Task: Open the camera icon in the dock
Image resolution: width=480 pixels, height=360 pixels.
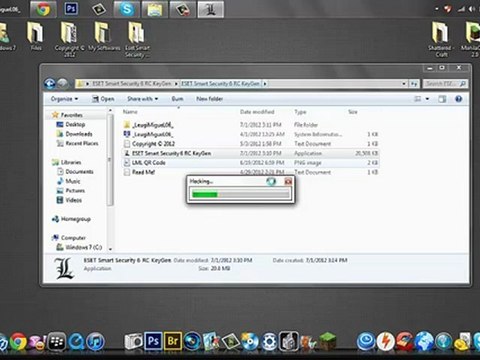Action: click(x=133, y=341)
